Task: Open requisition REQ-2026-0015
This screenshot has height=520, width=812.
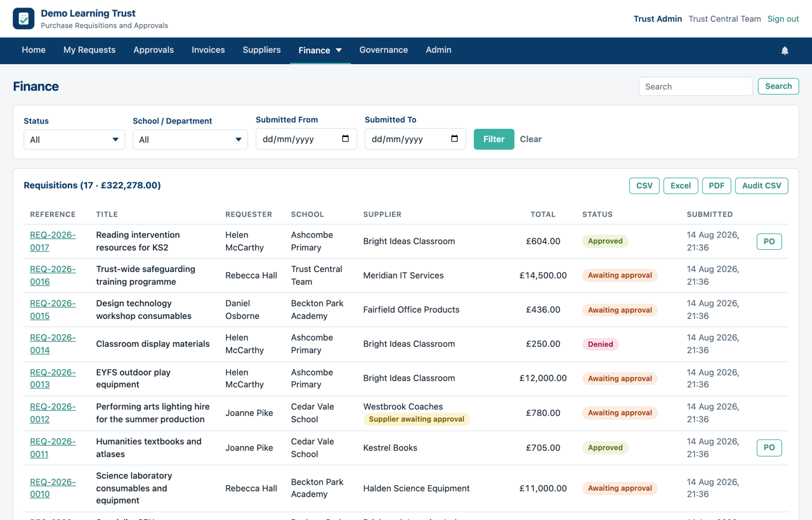Action: tap(53, 309)
